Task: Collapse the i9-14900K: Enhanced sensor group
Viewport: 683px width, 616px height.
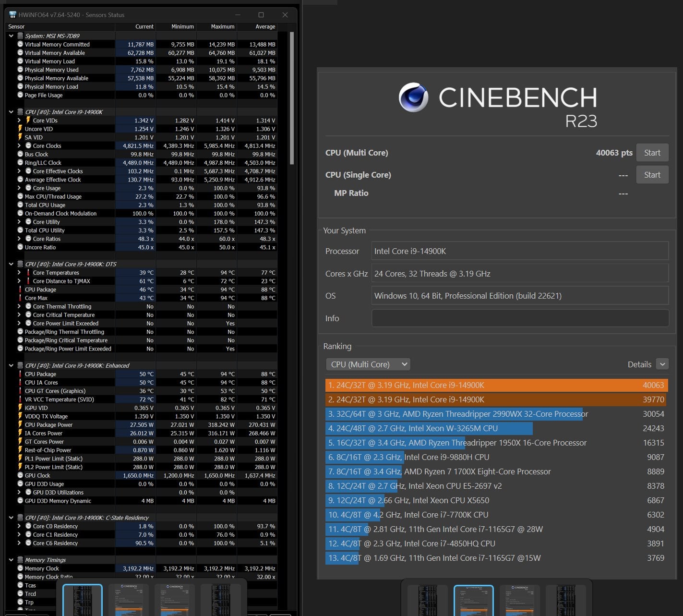Action: coord(11,365)
